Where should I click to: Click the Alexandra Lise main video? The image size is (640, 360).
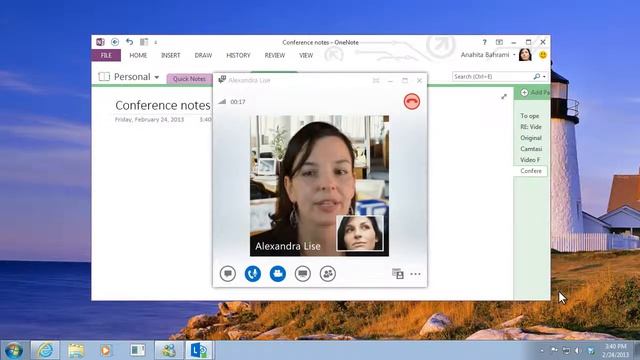coord(319,186)
